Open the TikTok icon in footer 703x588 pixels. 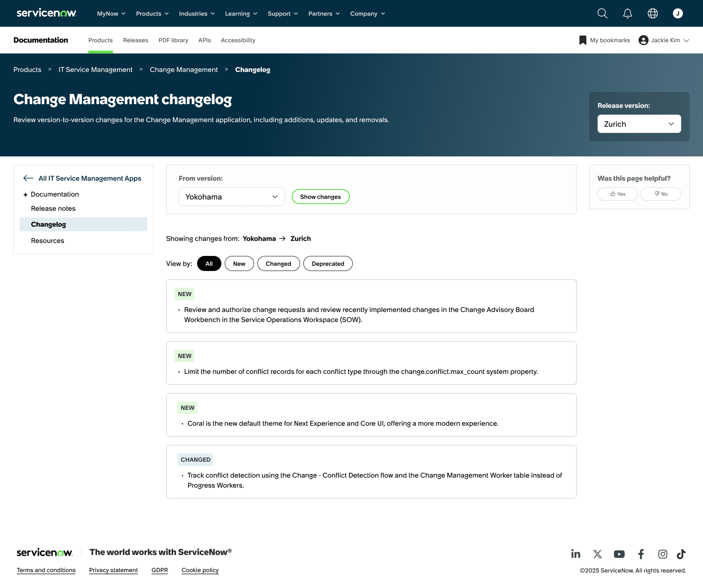coord(681,554)
